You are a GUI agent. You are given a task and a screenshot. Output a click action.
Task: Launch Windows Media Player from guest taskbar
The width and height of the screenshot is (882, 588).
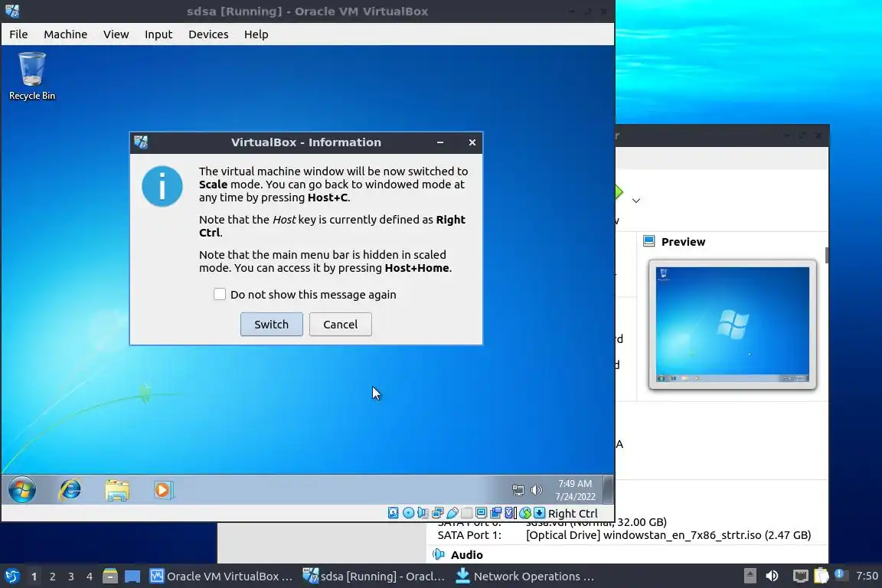(x=163, y=489)
